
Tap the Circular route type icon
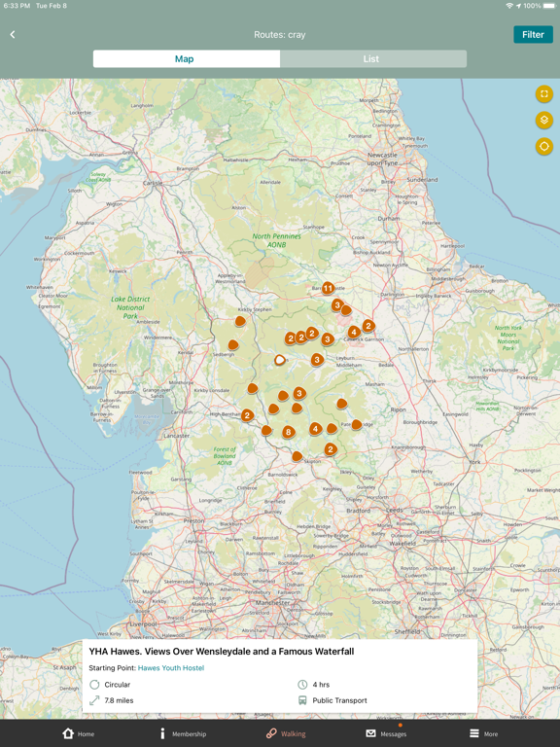(x=94, y=685)
